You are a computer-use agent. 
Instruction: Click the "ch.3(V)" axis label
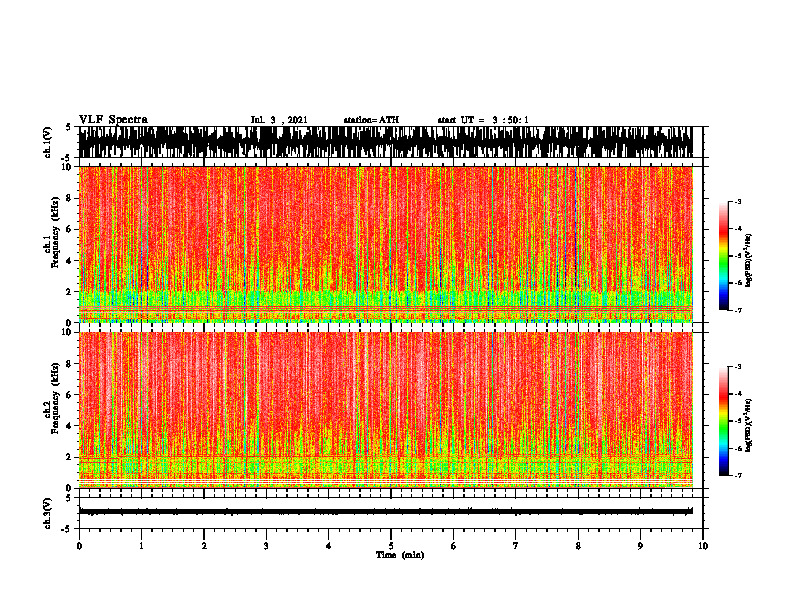[47, 513]
